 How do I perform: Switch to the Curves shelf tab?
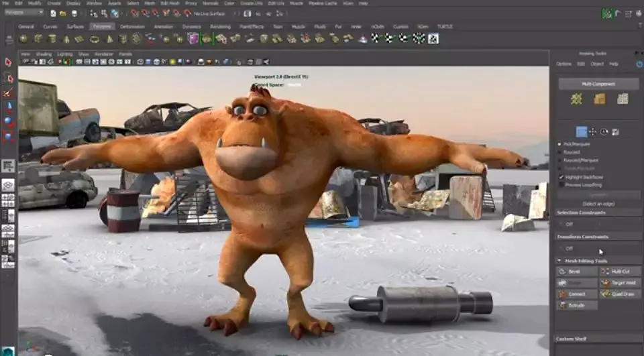(x=50, y=27)
